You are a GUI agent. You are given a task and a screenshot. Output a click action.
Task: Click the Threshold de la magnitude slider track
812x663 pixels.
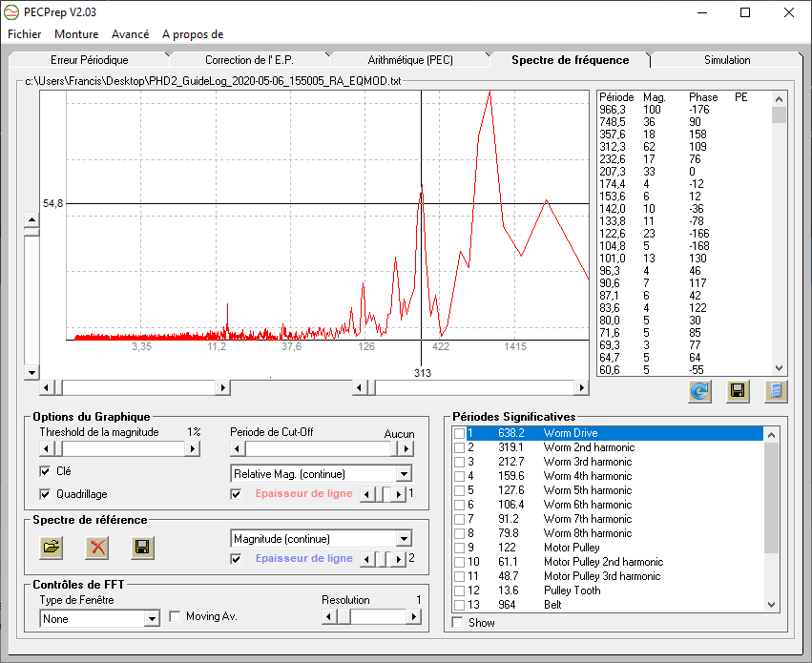click(x=119, y=448)
